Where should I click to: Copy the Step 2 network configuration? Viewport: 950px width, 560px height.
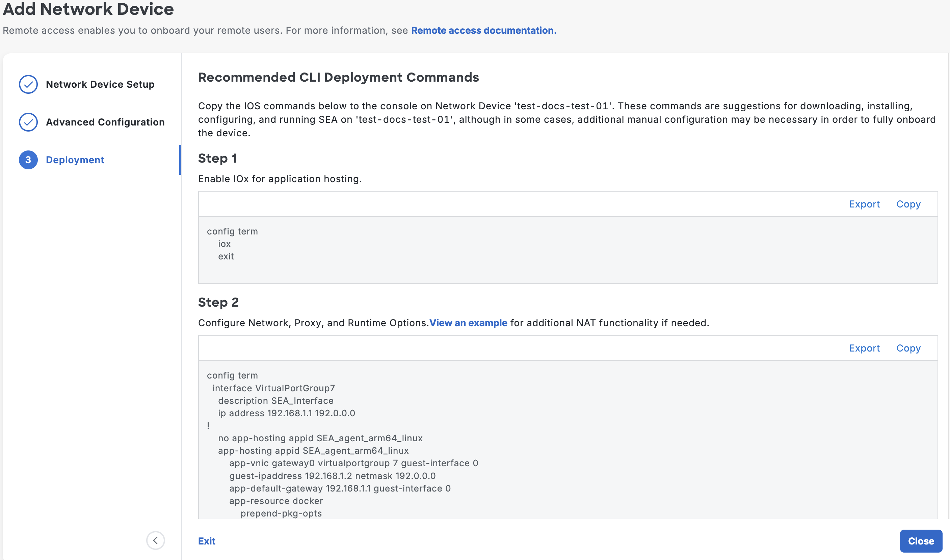coord(908,348)
